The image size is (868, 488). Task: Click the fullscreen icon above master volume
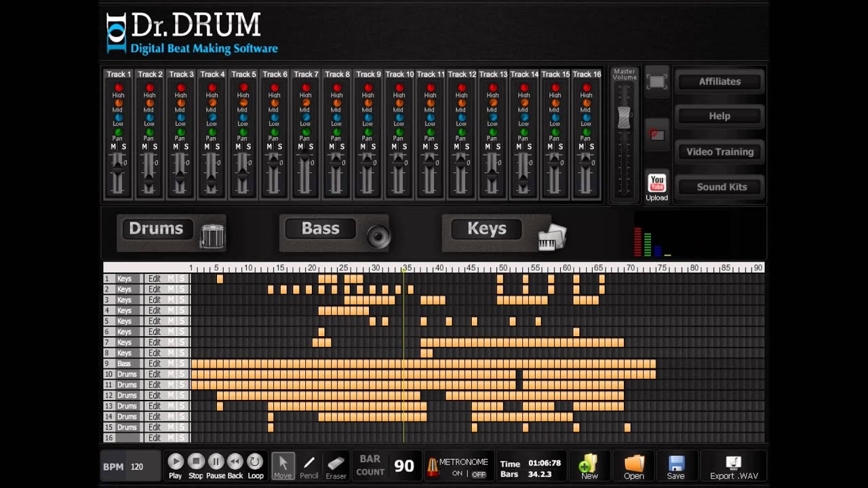pos(656,82)
